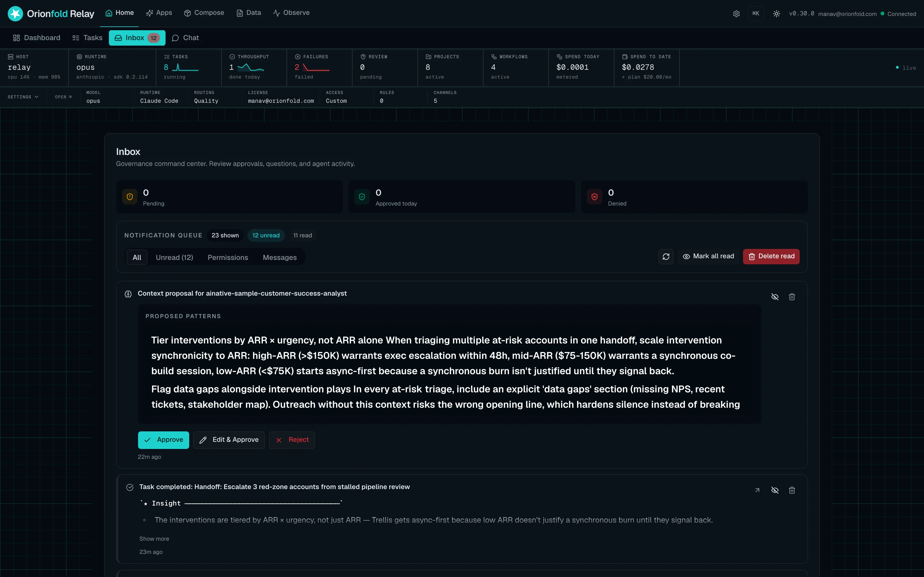Switch to the Unread (12) filter tab
924x577 pixels.
(x=175, y=258)
